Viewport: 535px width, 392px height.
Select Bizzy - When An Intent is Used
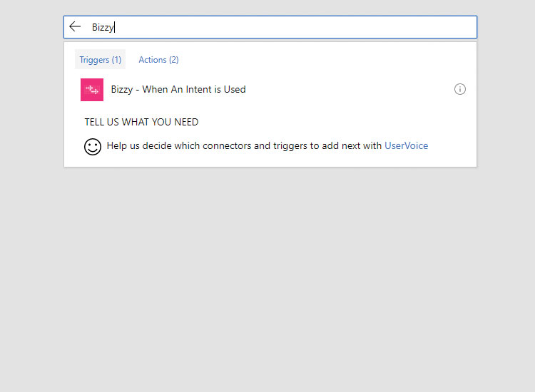point(178,89)
